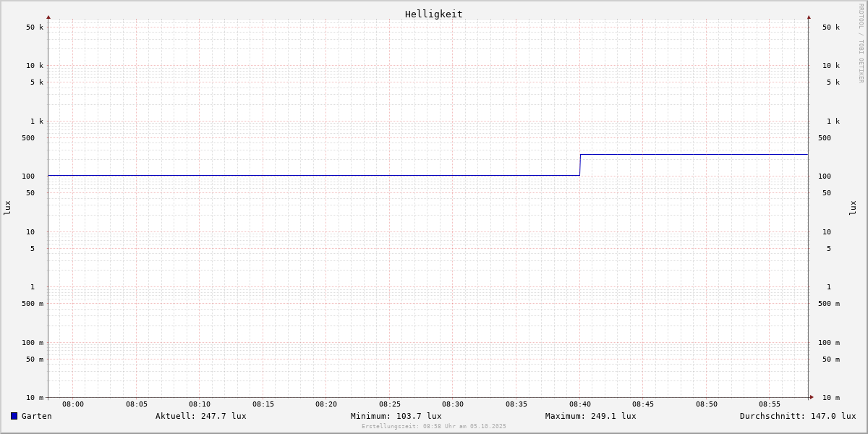The height and width of the screenshot is (434, 868).
Task: Click the red arrow atop the left axis
Action: (48, 17)
